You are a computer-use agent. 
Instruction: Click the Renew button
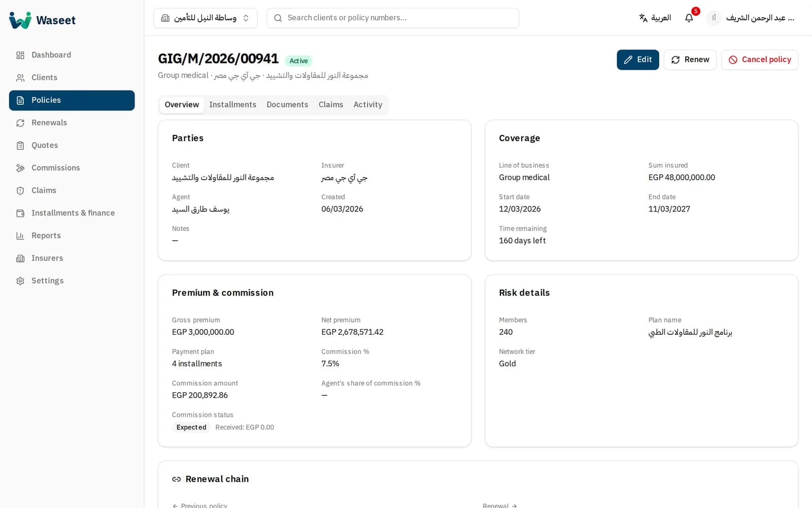point(690,60)
